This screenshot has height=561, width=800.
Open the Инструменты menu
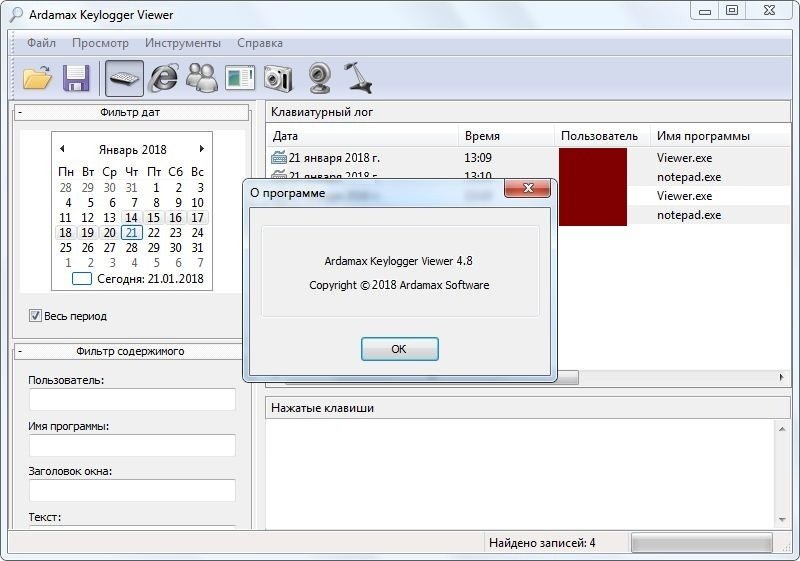pos(183,43)
